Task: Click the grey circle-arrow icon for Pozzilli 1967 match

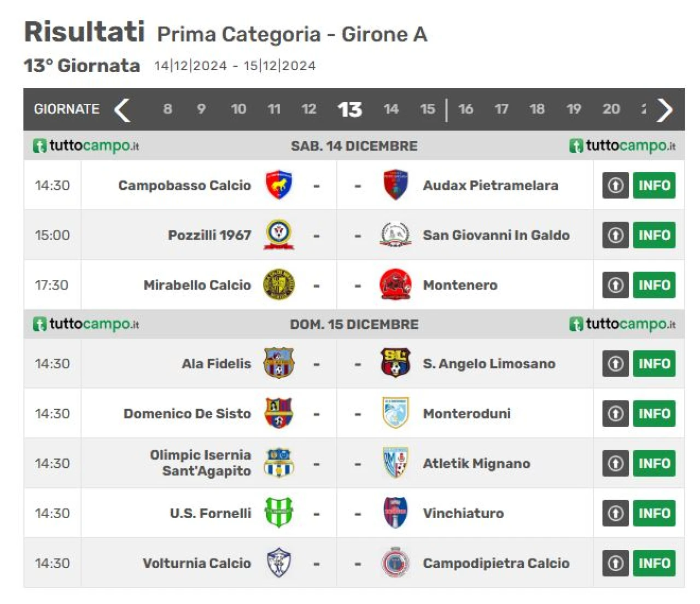Action: click(615, 235)
